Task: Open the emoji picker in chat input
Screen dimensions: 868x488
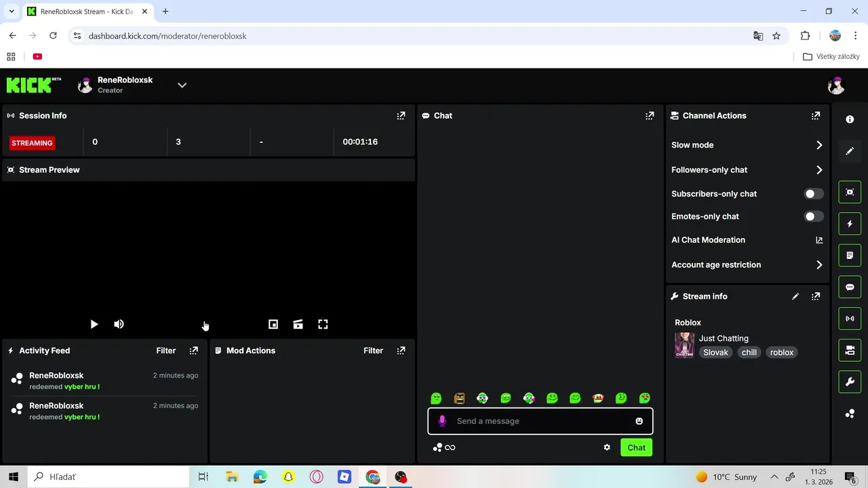Action: (x=639, y=421)
